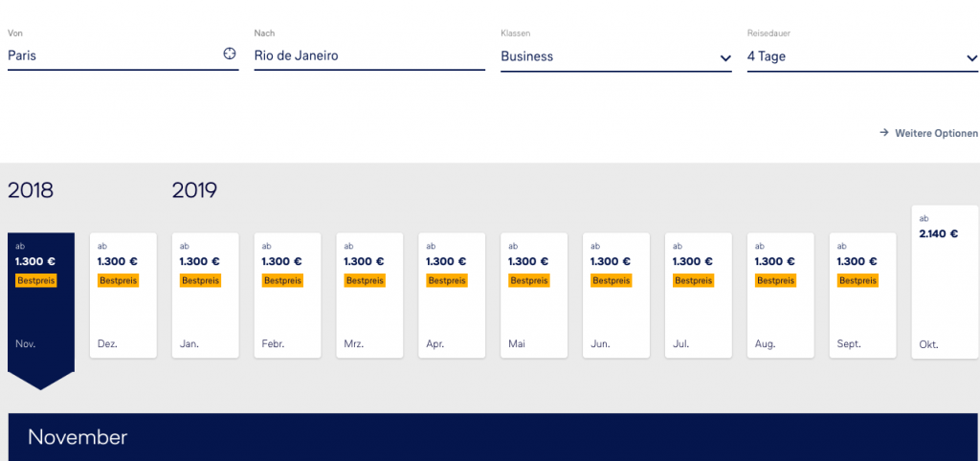The height and width of the screenshot is (461, 980).
Task: Click the Von departure field containing Paris
Action: pyautogui.click(x=110, y=55)
